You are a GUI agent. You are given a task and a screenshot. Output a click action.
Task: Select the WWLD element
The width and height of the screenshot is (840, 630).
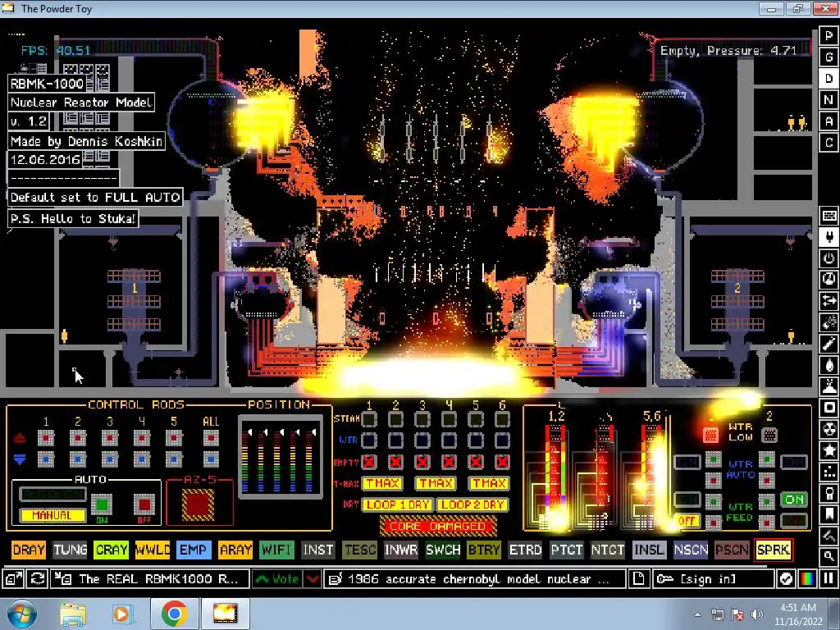pos(153,550)
